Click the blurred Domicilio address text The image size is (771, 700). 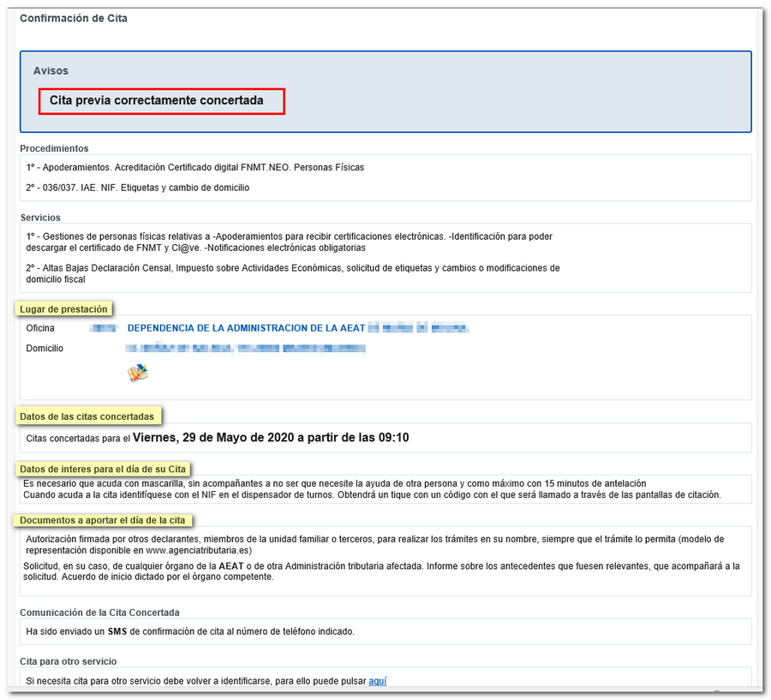click(x=245, y=349)
